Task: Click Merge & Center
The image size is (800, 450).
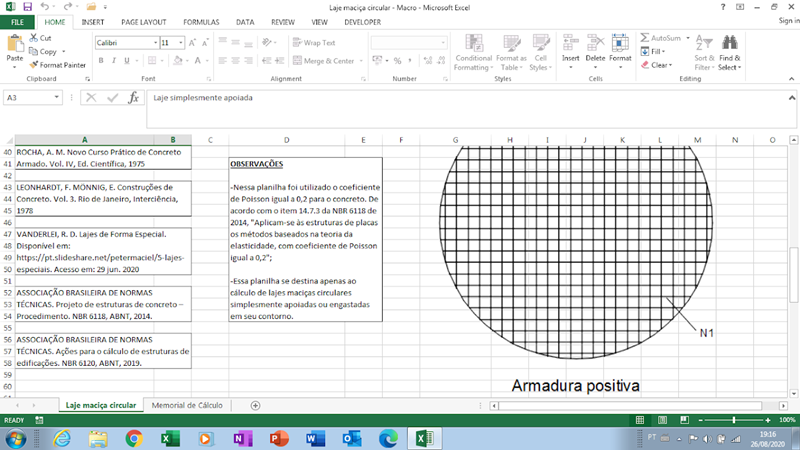Action: coord(324,61)
